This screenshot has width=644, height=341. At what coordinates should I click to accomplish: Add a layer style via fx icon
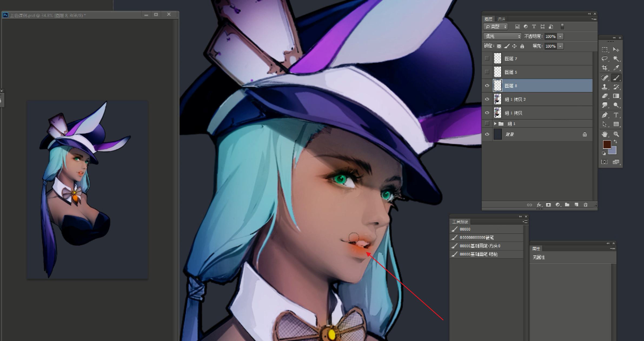[x=539, y=205]
